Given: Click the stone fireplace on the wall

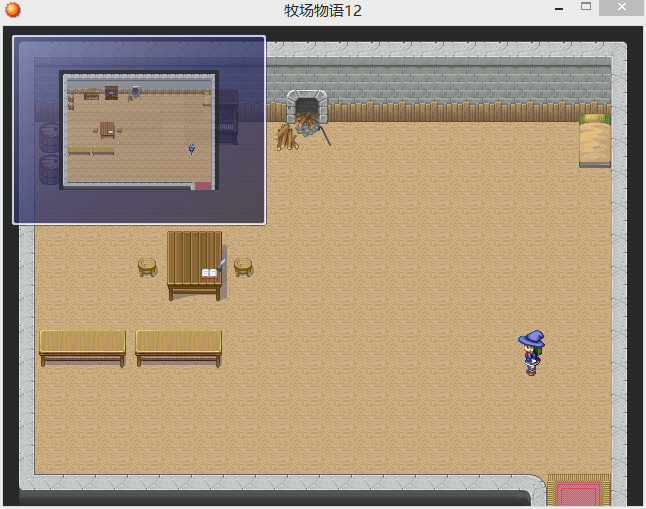Looking at the screenshot, I should pos(307,106).
